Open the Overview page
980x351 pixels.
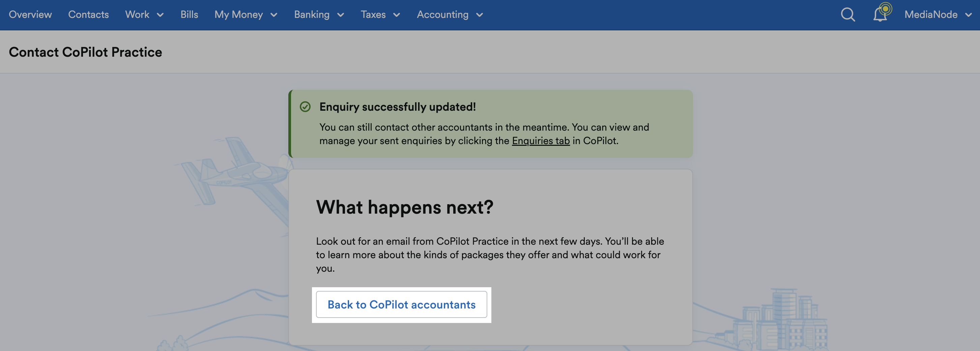[x=30, y=15]
